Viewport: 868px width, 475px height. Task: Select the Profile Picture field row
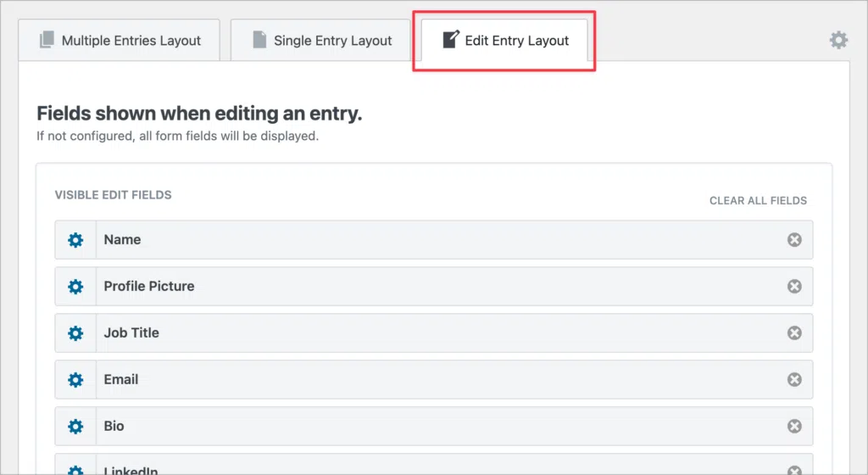click(x=434, y=286)
